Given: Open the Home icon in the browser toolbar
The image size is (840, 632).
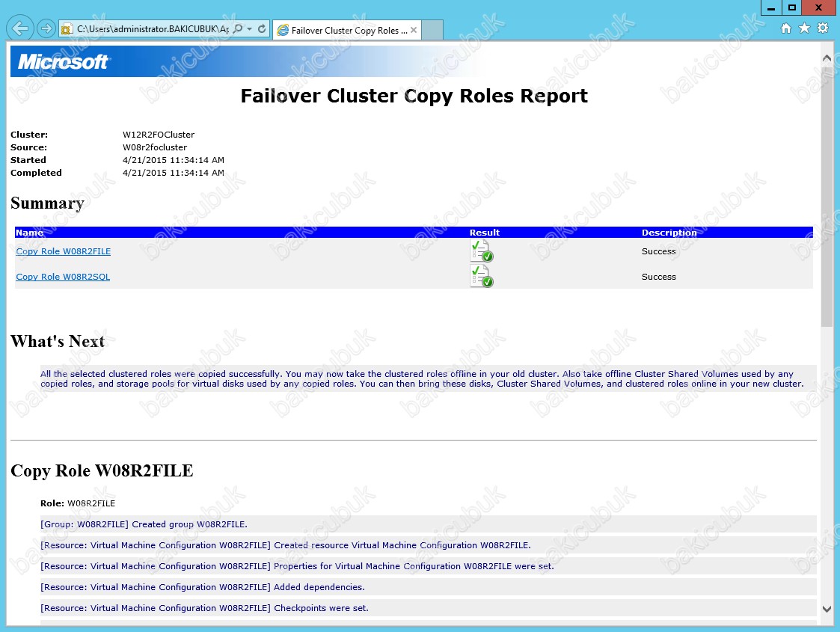Looking at the screenshot, I should tap(786, 28).
